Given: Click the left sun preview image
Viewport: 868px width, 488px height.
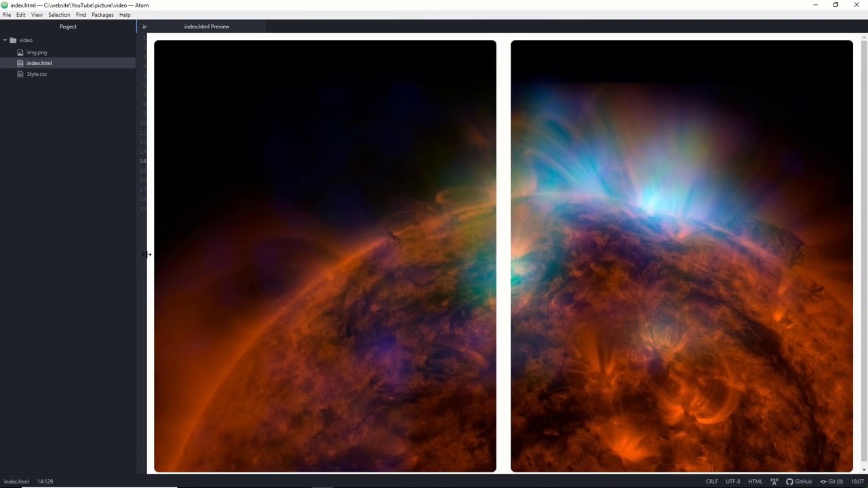Looking at the screenshot, I should (x=325, y=256).
